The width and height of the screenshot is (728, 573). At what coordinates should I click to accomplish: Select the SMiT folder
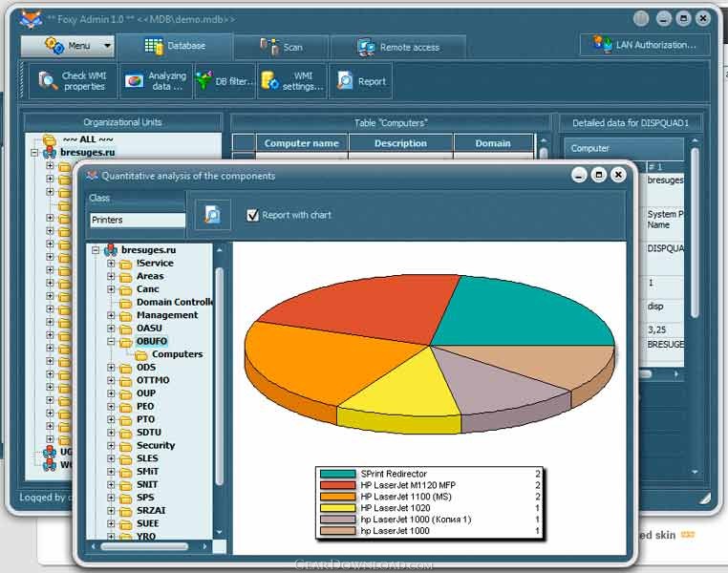147,472
